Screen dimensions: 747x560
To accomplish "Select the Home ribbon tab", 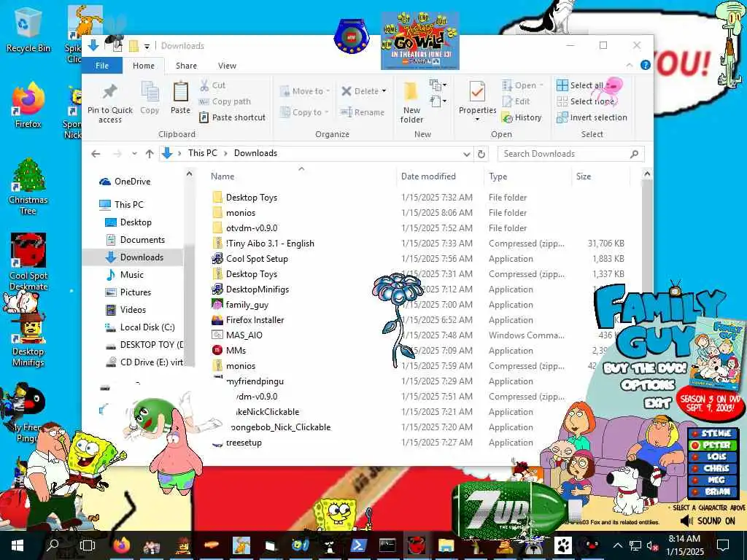I will point(144,65).
